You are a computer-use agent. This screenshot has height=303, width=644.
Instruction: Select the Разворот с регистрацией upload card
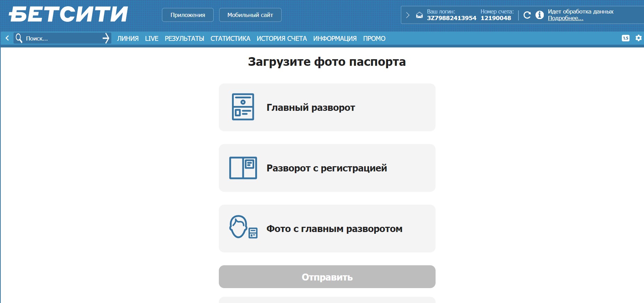click(327, 168)
